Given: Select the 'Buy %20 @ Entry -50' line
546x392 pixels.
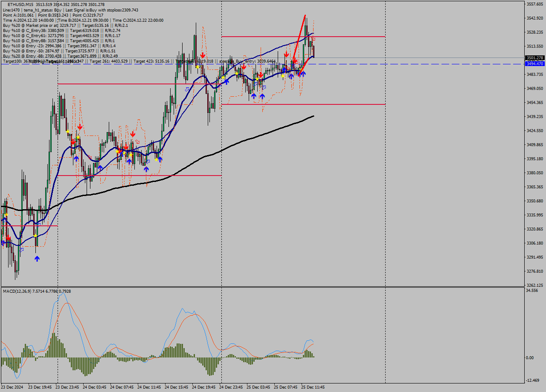Looking at the screenshot, I should (x=59, y=51).
